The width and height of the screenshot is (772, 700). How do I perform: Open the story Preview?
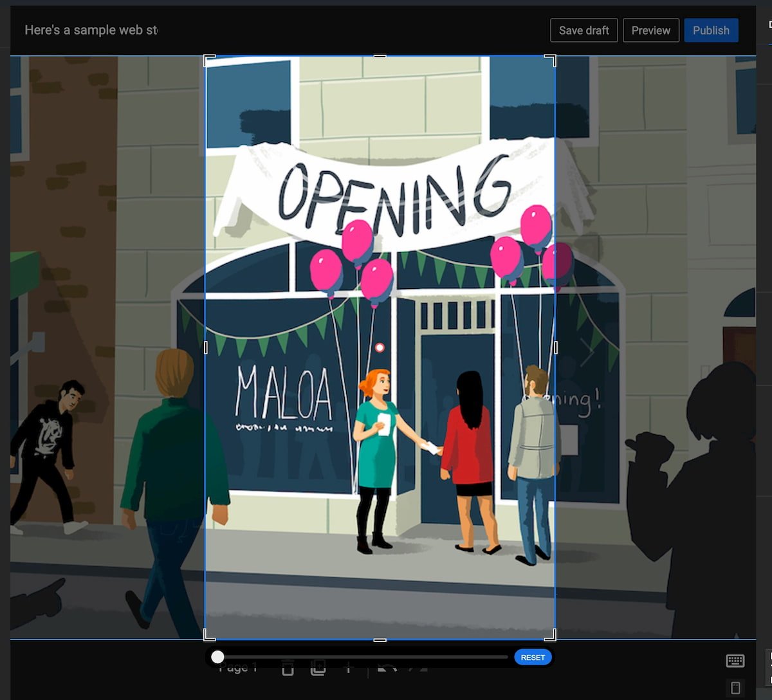tap(651, 30)
